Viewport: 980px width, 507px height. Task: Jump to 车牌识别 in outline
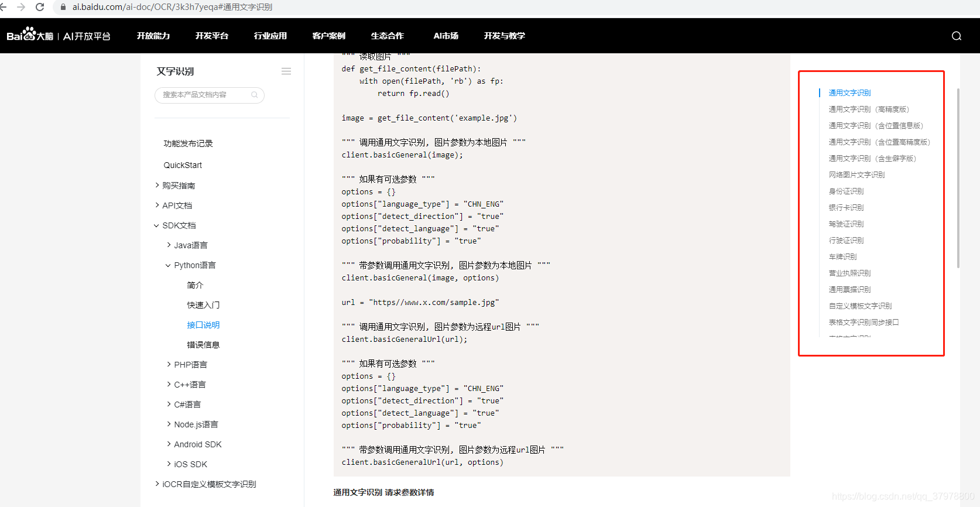pos(842,257)
